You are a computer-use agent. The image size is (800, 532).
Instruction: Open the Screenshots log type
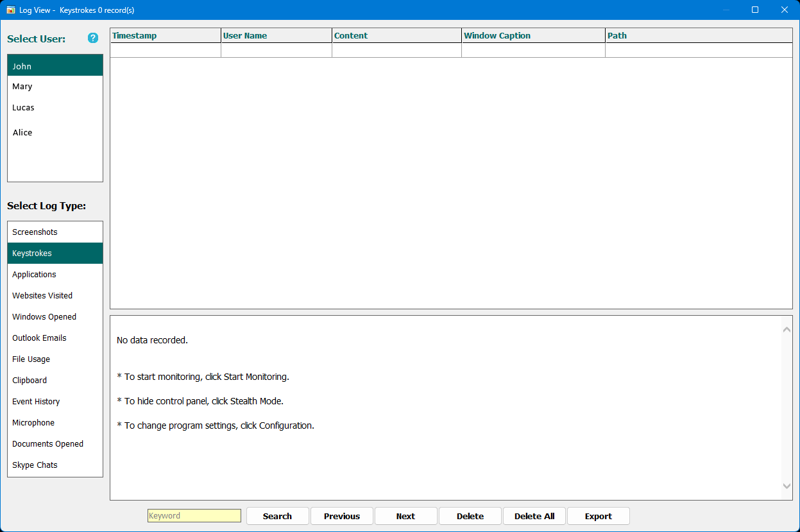click(x=55, y=232)
